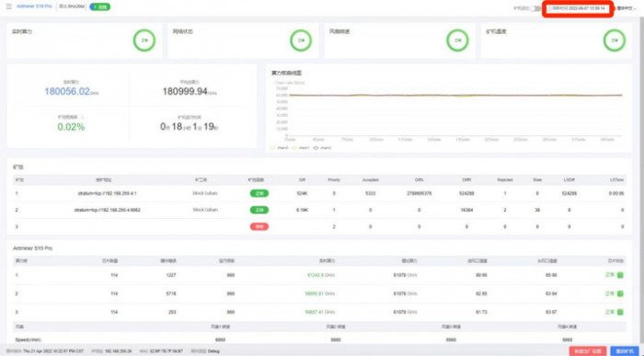
Task: Click the Antminer S19 Pro section heading
Action: (x=32, y=248)
